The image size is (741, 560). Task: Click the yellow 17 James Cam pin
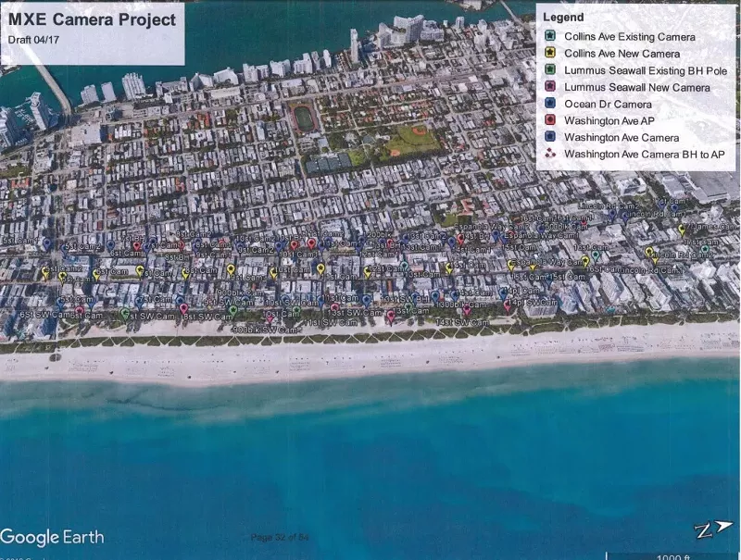pyautogui.click(x=682, y=230)
